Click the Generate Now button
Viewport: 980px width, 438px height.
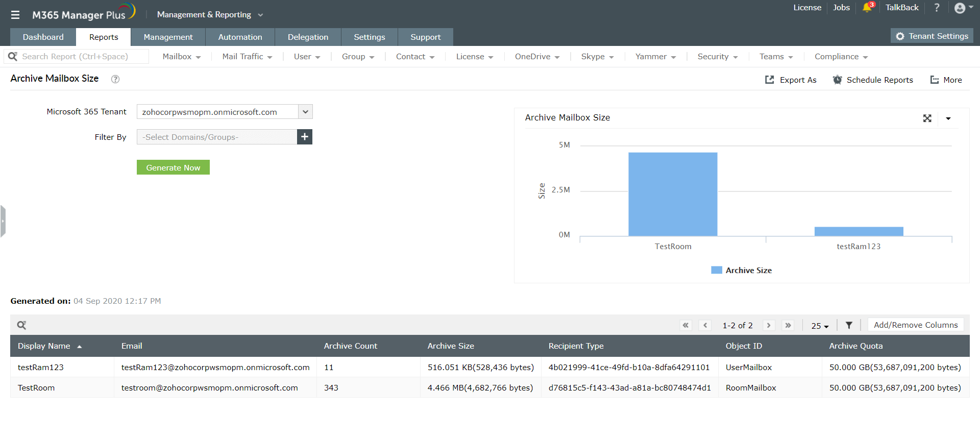tap(173, 167)
